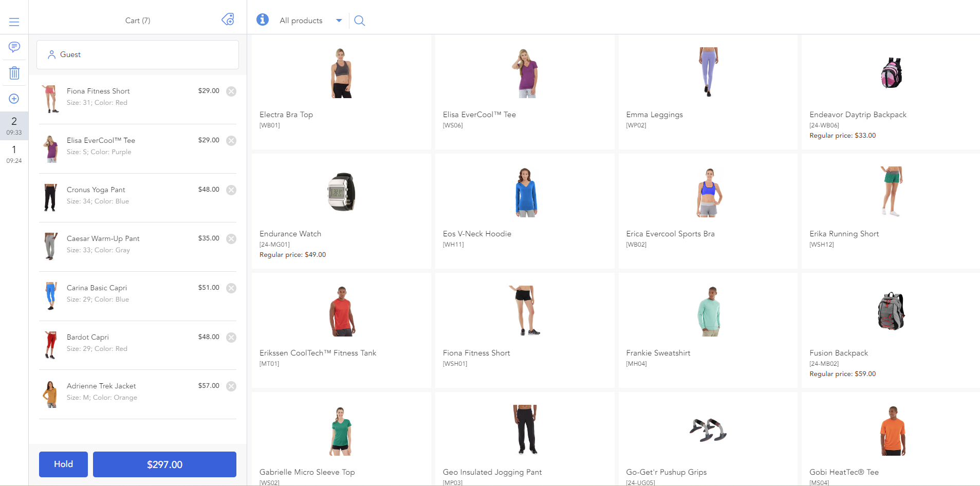Click the Guest customer field

point(137,54)
